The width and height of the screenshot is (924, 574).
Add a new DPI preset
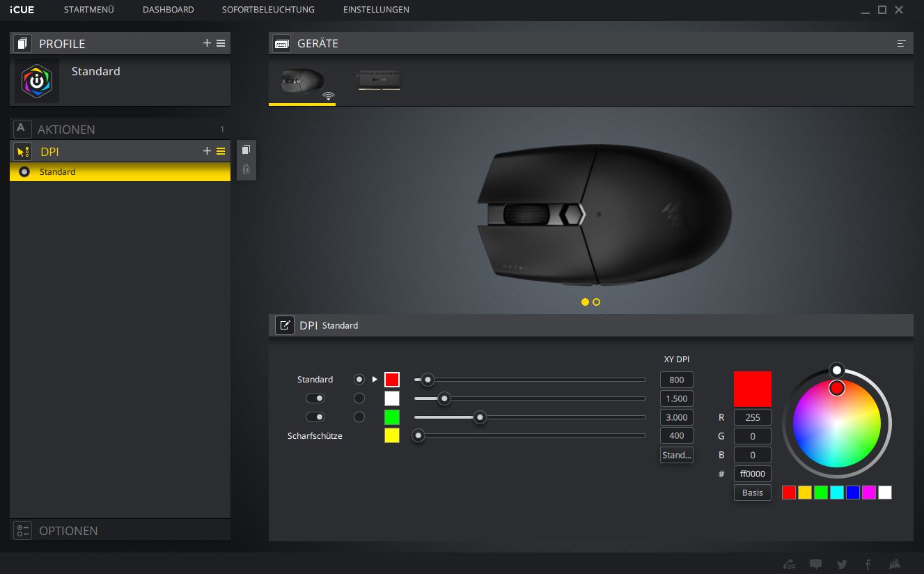pyautogui.click(x=207, y=151)
